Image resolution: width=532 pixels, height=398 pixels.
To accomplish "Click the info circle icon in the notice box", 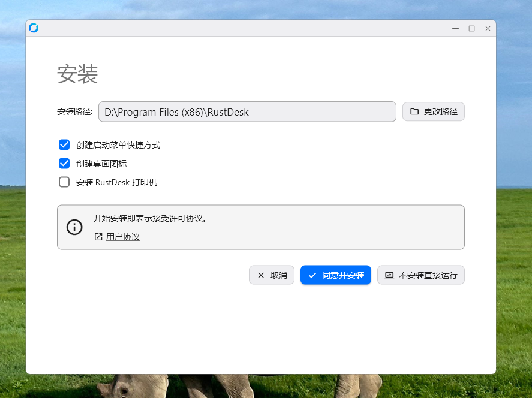I will coord(74,227).
